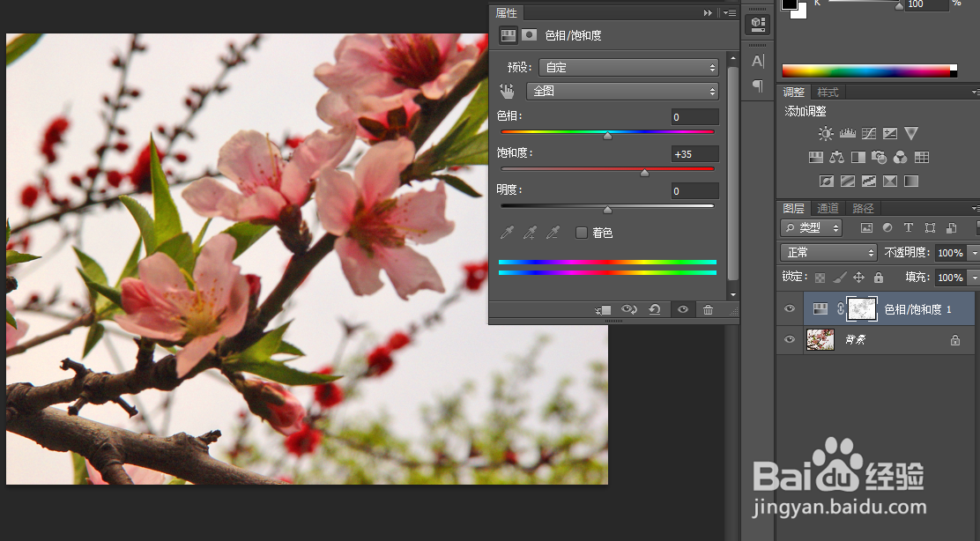
Task: Switch to the 通道 tab
Action: pos(828,208)
